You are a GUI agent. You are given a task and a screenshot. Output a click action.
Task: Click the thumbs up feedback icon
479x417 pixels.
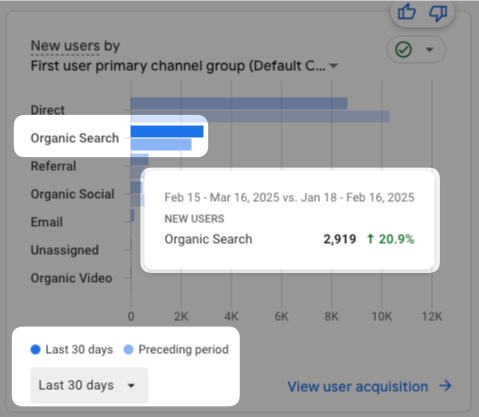tap(407, 12)
